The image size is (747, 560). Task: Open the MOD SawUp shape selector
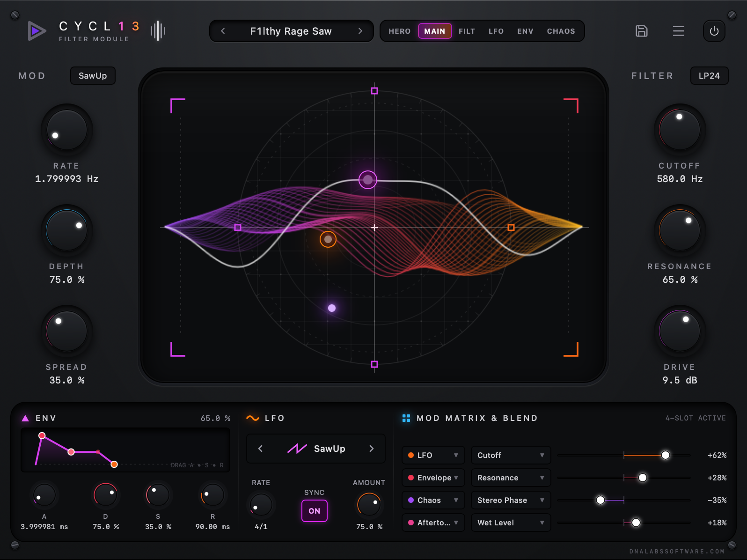pos(93,76)
